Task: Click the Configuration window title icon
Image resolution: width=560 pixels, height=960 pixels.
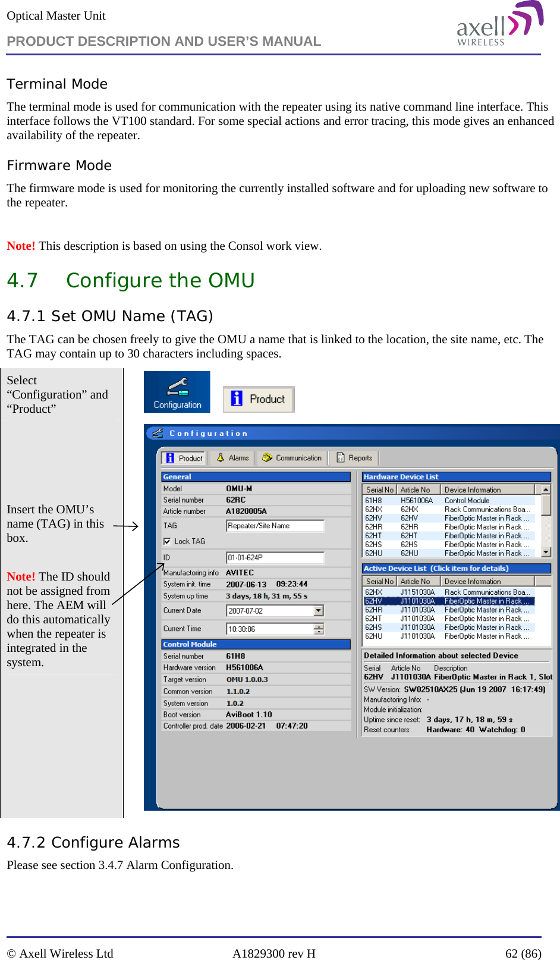Action: click(x=158, y=433)
